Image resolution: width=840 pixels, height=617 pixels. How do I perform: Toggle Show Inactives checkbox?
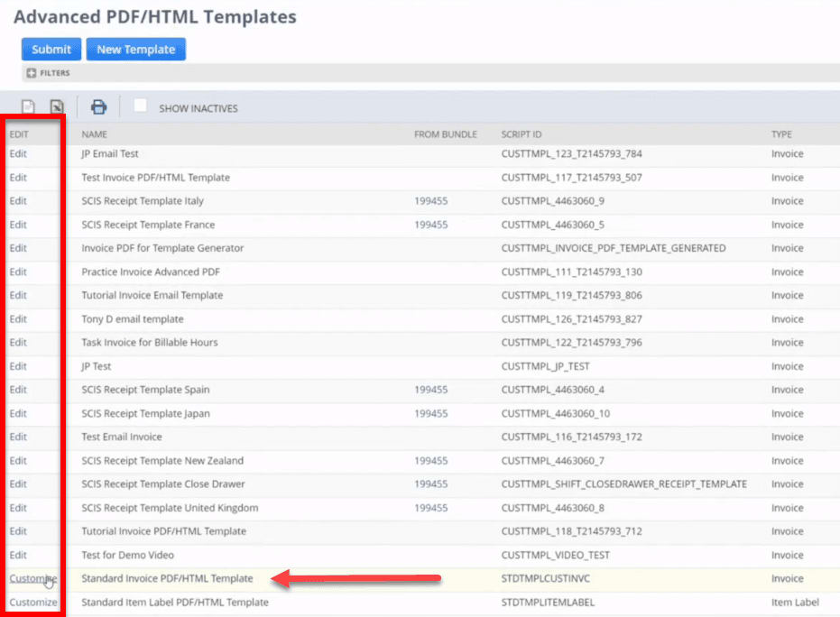141,106
